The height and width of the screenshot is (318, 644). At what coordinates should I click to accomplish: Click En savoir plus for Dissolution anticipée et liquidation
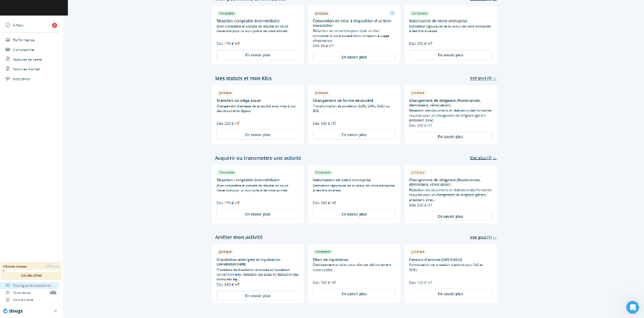pos(258,295)
